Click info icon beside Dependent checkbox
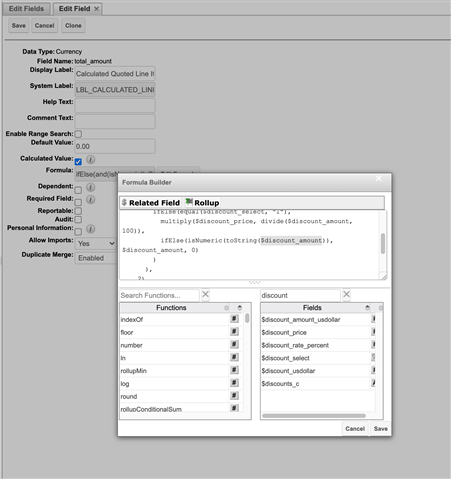 click(x=91, y=187)
